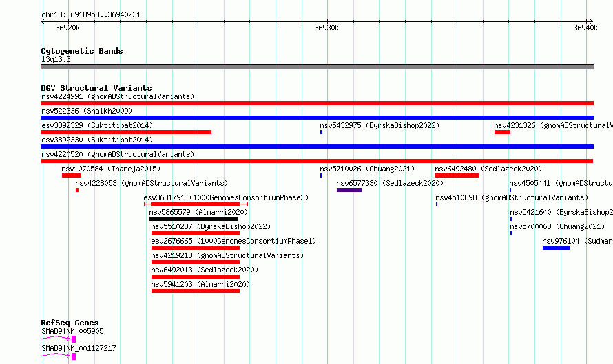
Task: Click the blue nsv976104 variant bar
Action: coord(556,248)
